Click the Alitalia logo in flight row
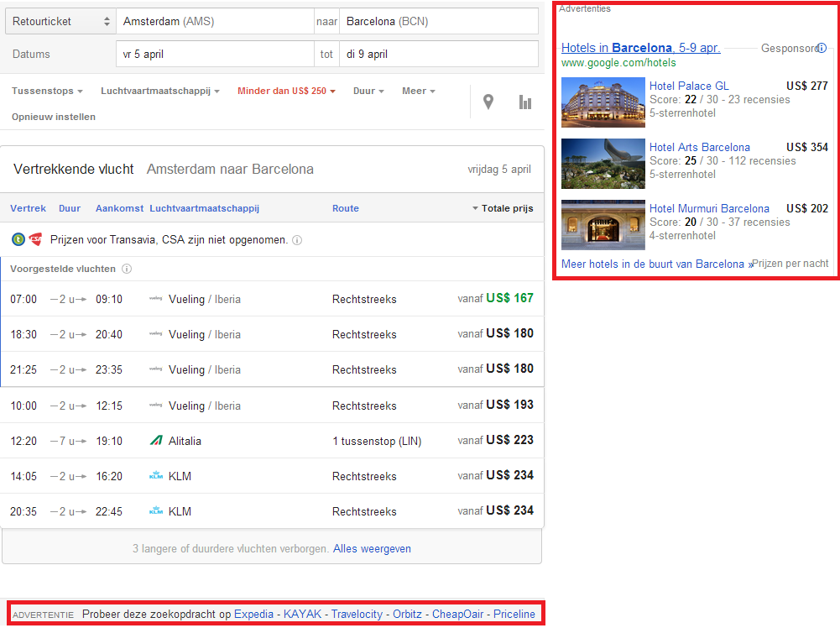 [x=155, y=441]
